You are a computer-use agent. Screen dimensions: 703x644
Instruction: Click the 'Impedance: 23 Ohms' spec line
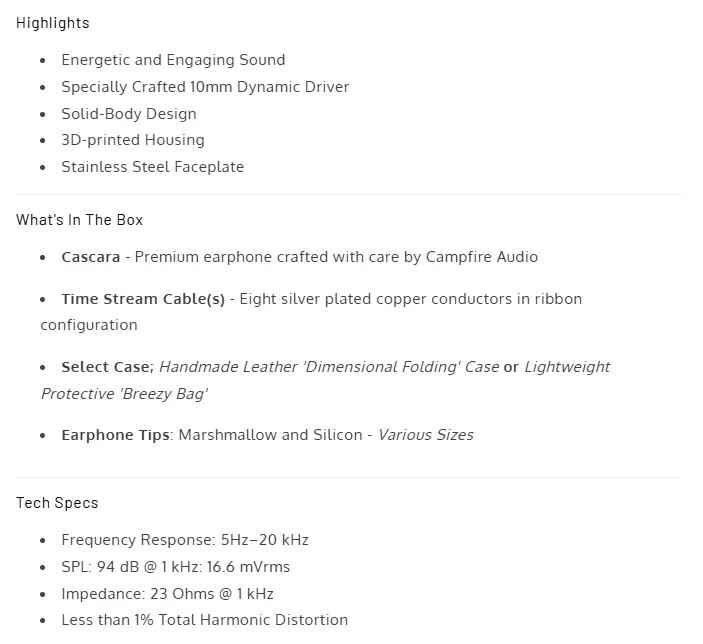[167, 594]
